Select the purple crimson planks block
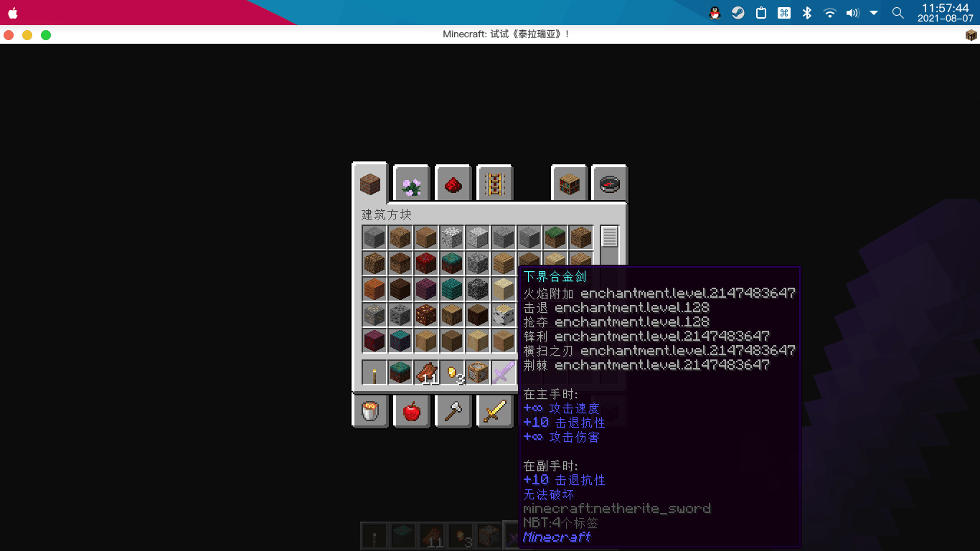This screenshot has height=551, width=980. point(426,289)
